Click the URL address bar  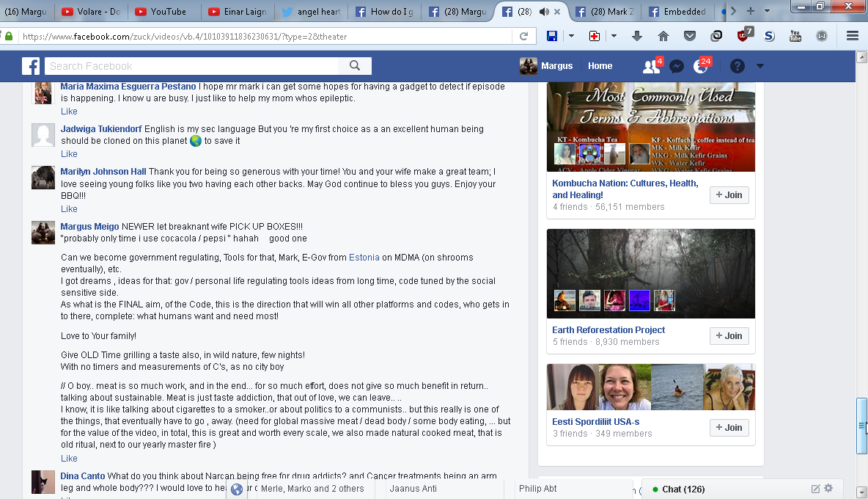coord(265,37)
